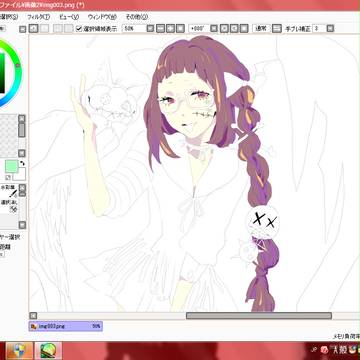The width and height of the screenshot is (360, 360).
Task: Toggle the 選択領域表示 checkbox
Action: pos(79,29)
